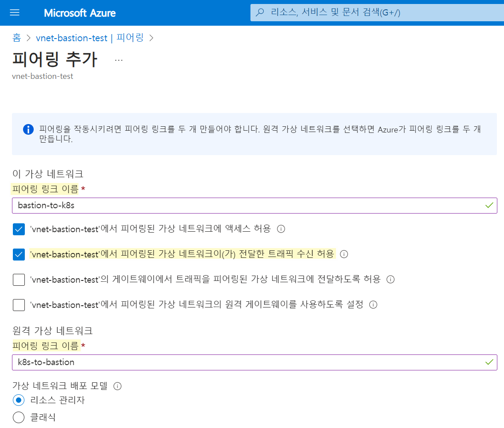Click green checkmark in k8s-to-bastion field
504x428 pixels.
point(489,362)
